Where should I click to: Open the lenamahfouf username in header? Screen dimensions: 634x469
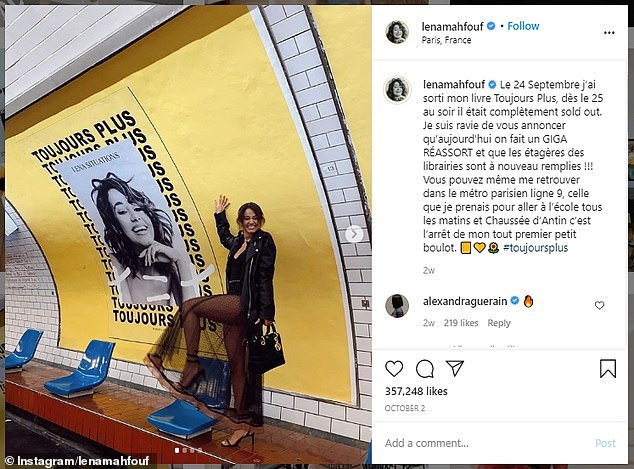(x=452, y=26)
